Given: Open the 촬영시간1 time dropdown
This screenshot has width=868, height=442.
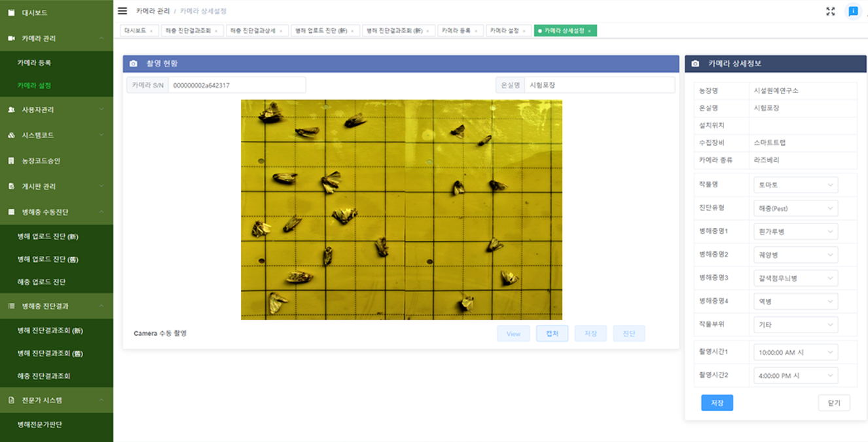Looking at the screenshot, I should pyautogui.click(x=795, y=352).
